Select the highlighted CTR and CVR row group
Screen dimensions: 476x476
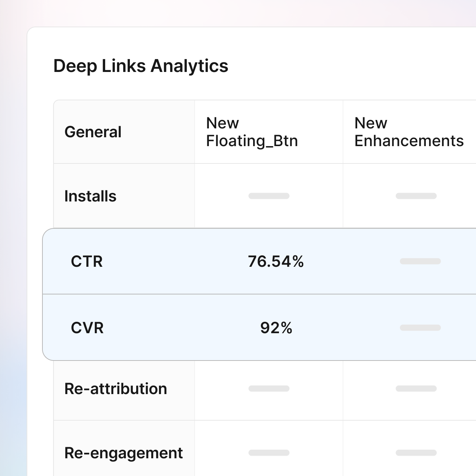click(x=258, y=293)
